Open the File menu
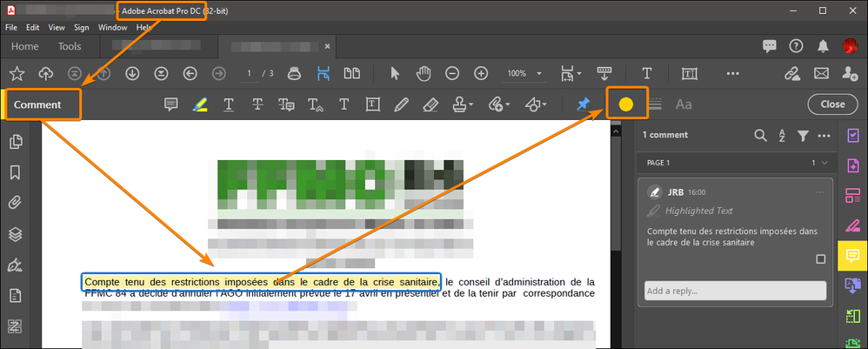Viewport: 868px width, 349px height. tap(11, 27)
